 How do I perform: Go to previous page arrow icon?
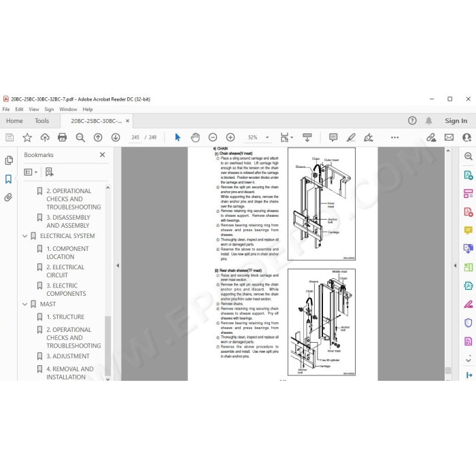(x=98, y=137)
